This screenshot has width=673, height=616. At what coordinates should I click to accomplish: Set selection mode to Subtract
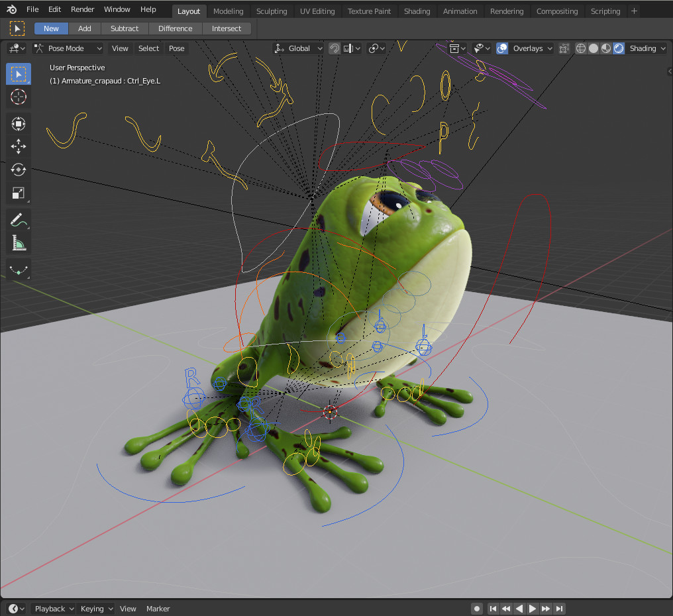tap(125, 28)
